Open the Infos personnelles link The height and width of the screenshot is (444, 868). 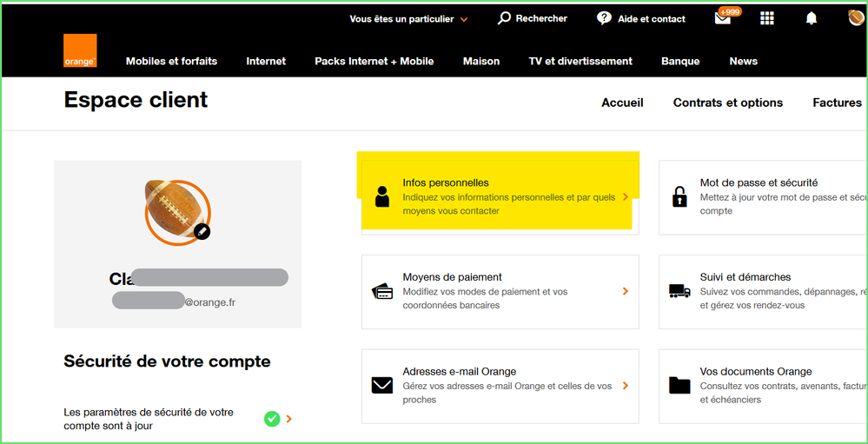[x=446, y=182]
